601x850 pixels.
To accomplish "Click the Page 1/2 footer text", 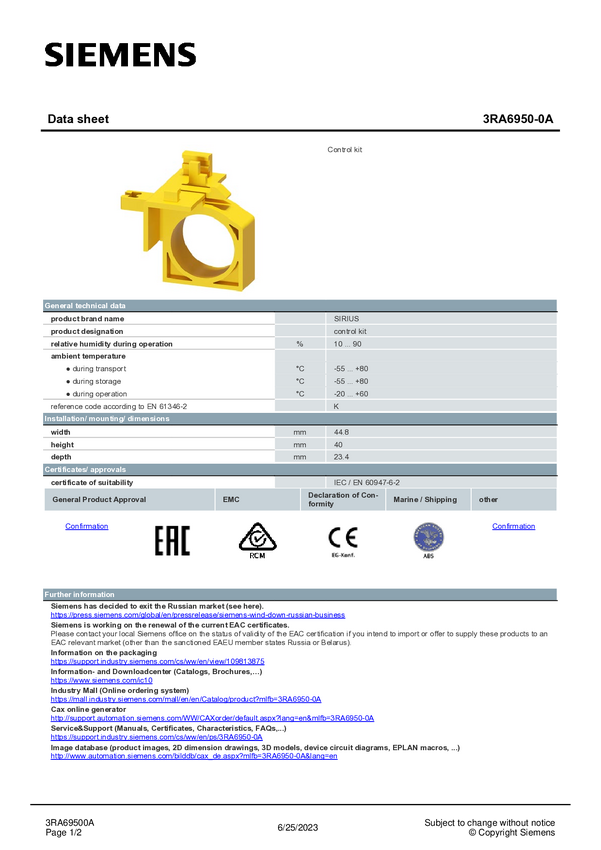I will (63, 833).
